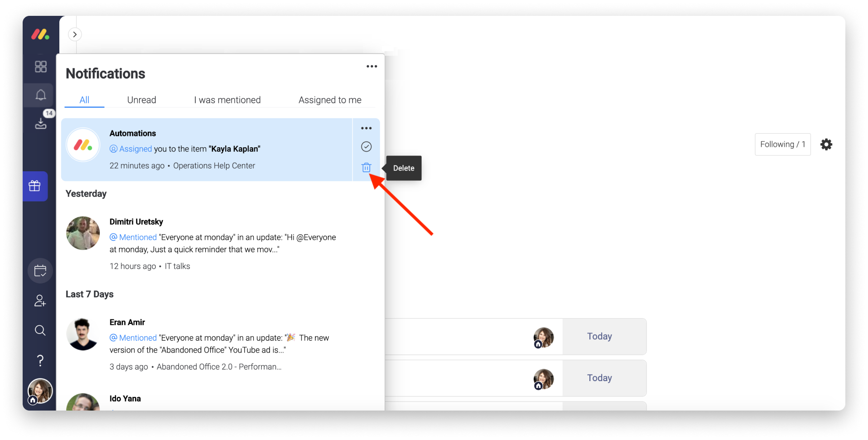Delete the Automations notification

point(366,168)
